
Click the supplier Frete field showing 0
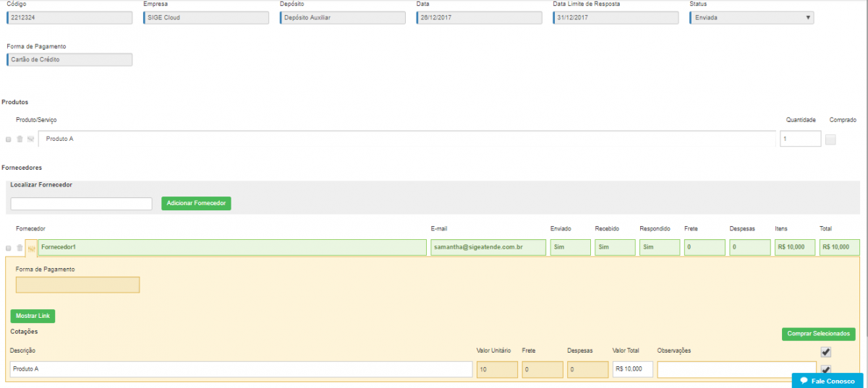pos(705,247)
